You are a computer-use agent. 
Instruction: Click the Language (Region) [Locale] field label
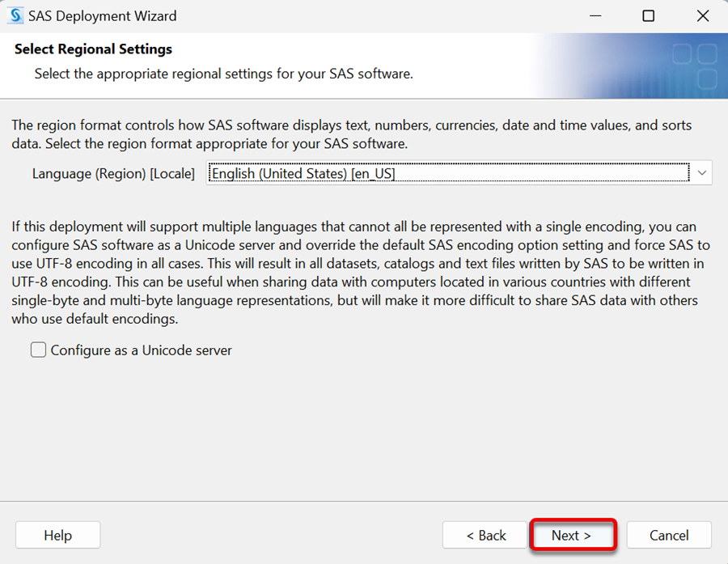(113, 174)
